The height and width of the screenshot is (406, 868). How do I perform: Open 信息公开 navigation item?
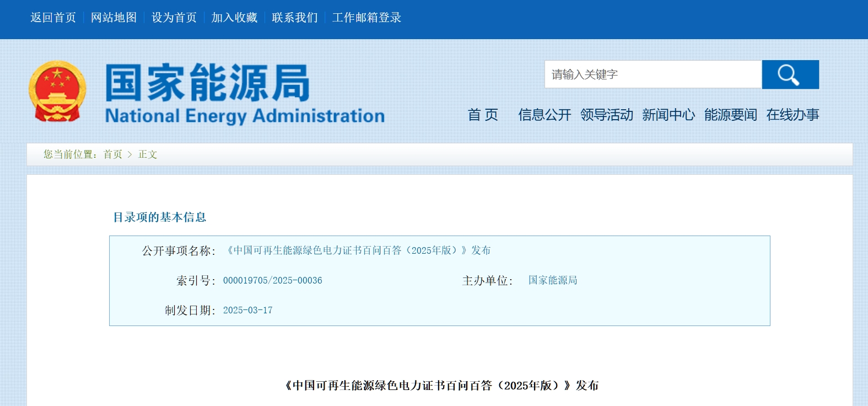[x=544, y=115]
